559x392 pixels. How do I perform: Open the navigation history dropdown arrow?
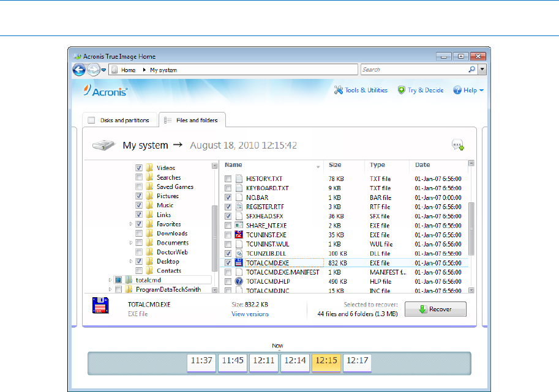tap(103, 70)
